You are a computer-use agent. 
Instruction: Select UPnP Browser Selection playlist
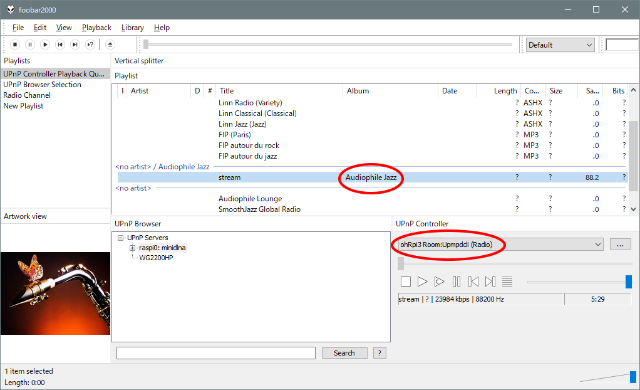coord(42,84)
